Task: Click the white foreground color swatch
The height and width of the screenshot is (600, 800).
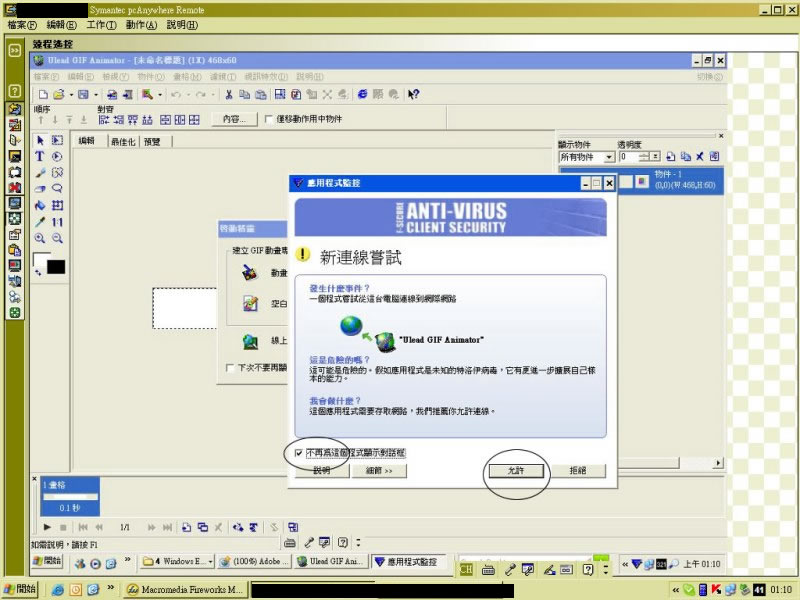Action: (x=40, y=258)
